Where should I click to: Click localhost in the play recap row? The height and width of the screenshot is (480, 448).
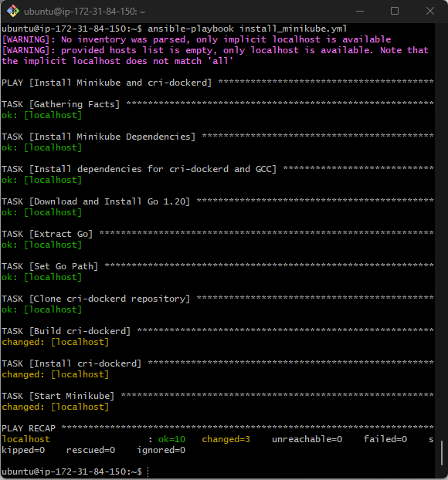pos(25,439)
